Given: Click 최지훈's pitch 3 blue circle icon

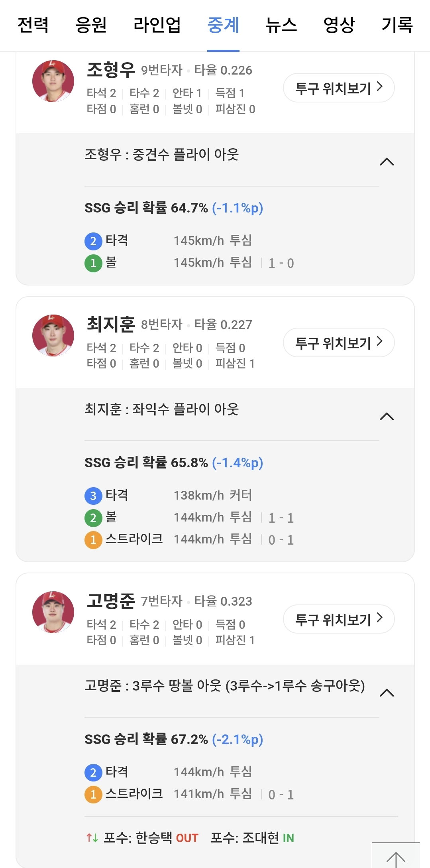Looking at the screenshot, I should point(93,496).
